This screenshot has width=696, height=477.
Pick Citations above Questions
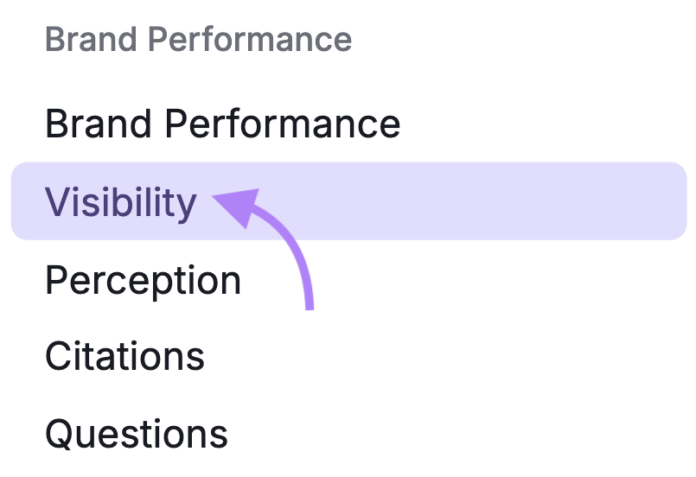click(124, 356)
